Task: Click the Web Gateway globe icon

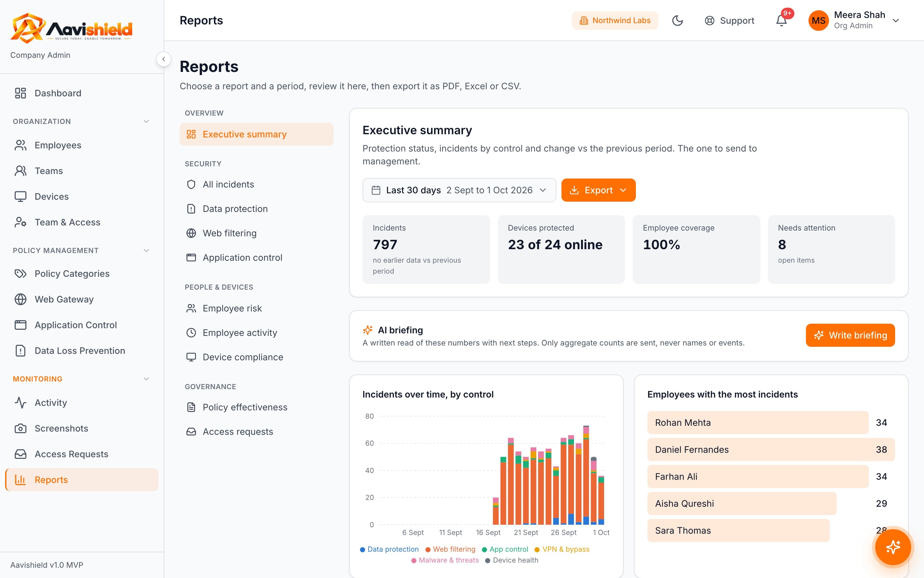Action: point(21,299)
